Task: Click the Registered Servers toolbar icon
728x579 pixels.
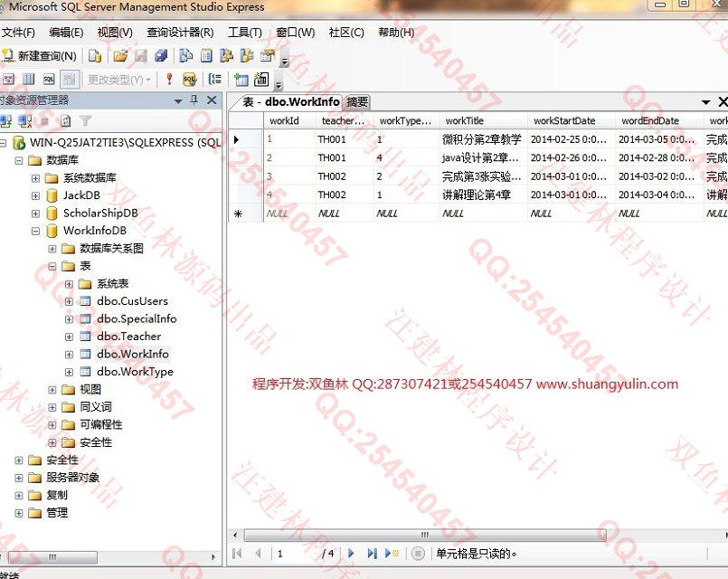Action: point(186,56)
